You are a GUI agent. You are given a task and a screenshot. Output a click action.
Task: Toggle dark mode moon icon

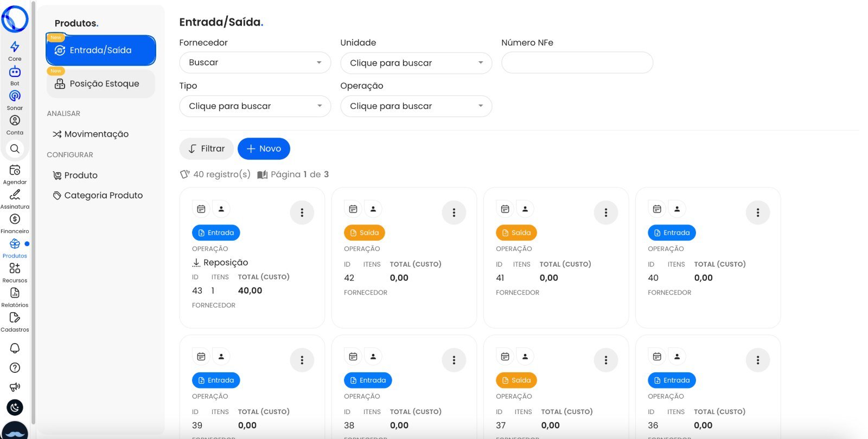(x=15, y=407)
